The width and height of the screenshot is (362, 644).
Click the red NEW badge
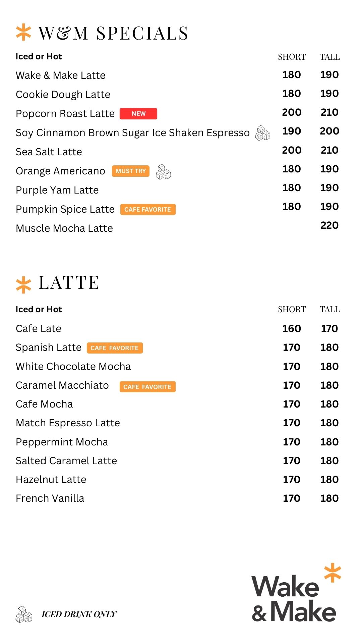coord(138,114)
